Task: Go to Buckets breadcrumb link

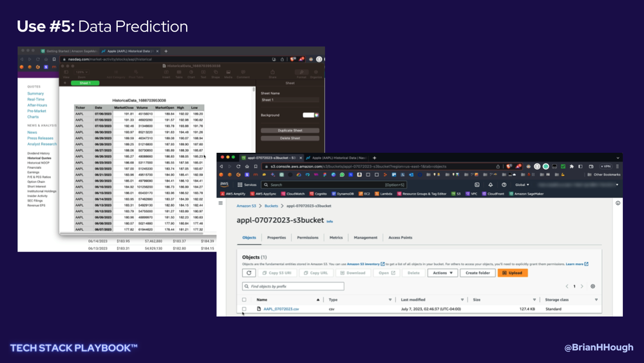Action: 271,206
